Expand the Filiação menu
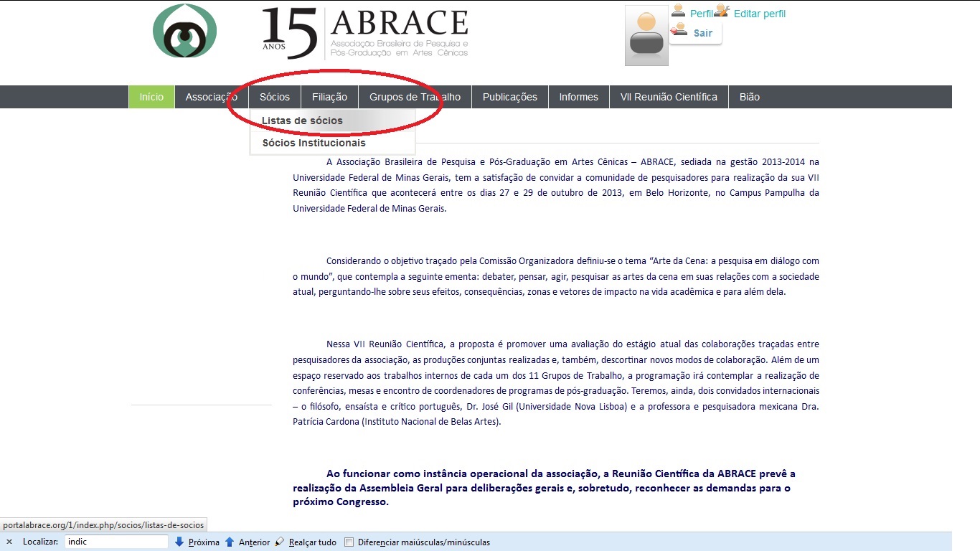Image resolution: width=980 pixels, height=551 pixels. pyautogui.click(x=329, y=97)
